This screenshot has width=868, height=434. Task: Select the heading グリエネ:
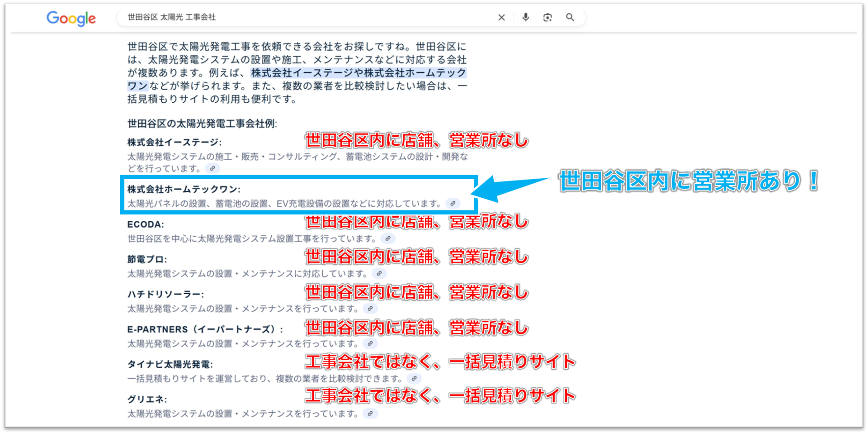point(147,399)
